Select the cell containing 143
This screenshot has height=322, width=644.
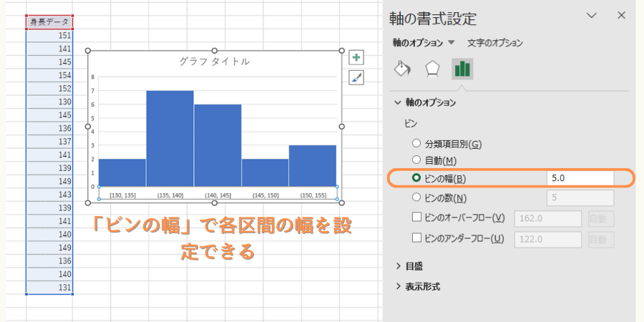pos(49,195)
